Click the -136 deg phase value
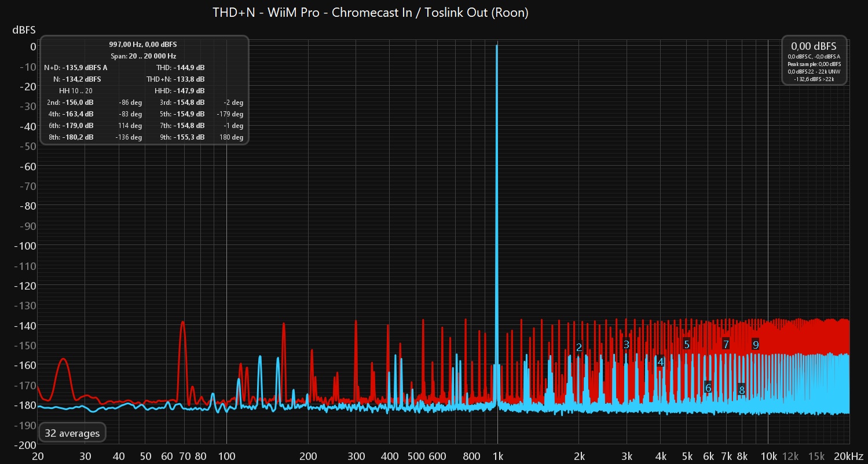Image resolution: width=868 pixels, height=464 pixels. click(x=129, y=137)
